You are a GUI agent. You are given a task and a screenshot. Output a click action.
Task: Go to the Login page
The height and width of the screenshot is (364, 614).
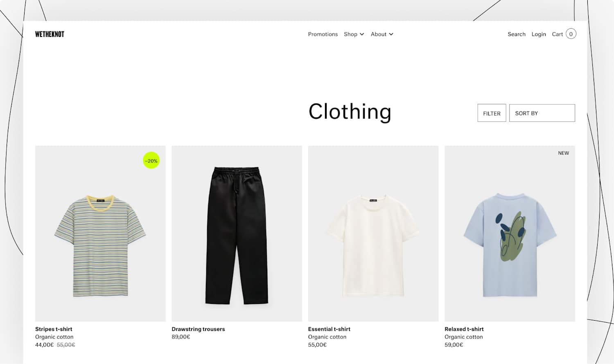point(539,34)
